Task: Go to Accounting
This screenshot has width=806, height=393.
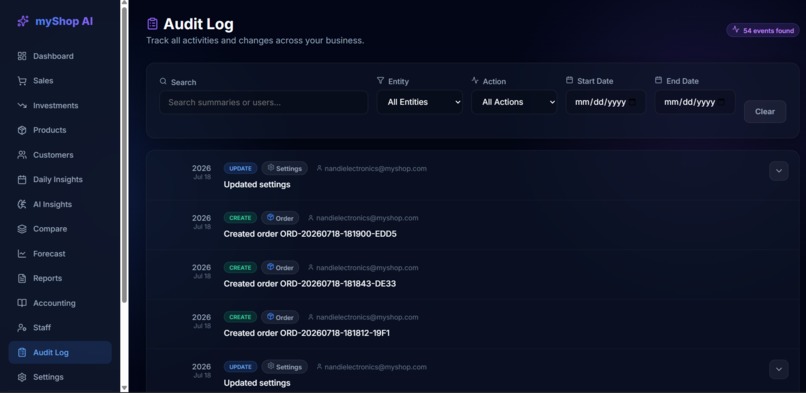Action: [x=60, y=303]
